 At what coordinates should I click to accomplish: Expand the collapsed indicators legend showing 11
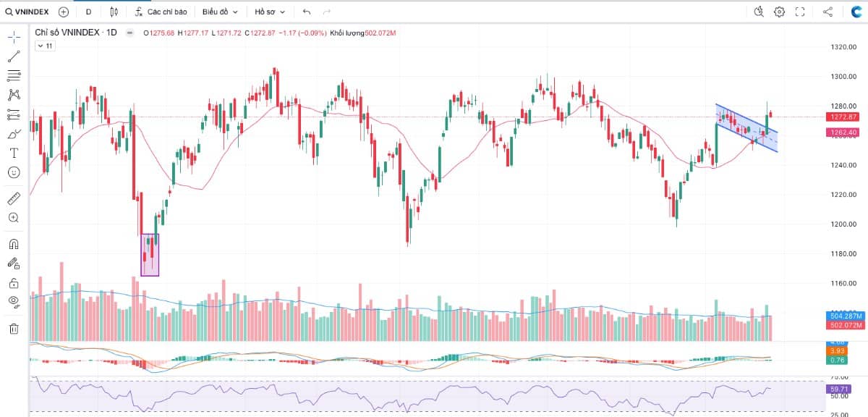point(44,46)
